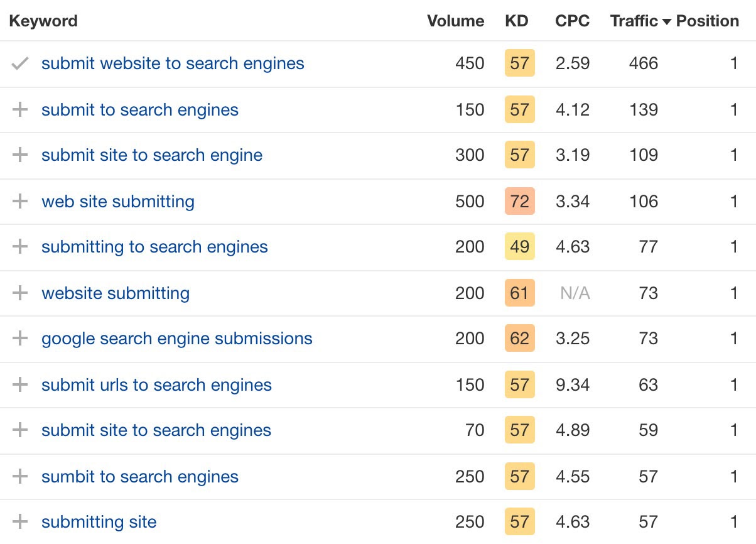Open 'google search engine submissions' keyword link
The width and height of the screenshot is (756, 544).
pyautogui.click(x=176, y=339)
